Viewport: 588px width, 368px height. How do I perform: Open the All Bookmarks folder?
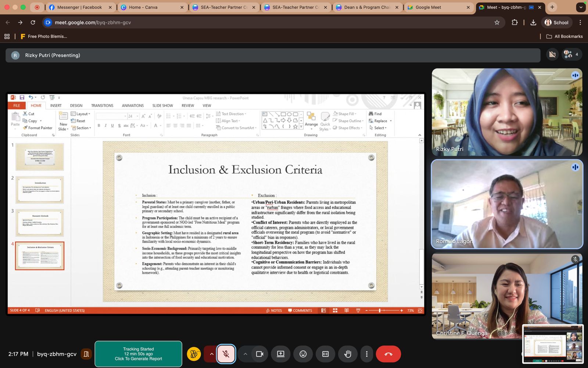click(564, 36)
